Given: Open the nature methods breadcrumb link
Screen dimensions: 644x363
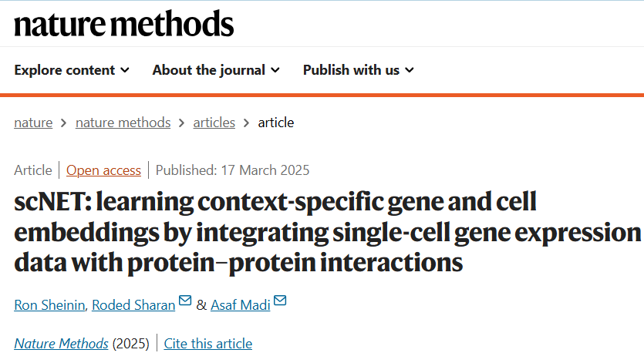Looking at the screenshot, I should [123, 123].
